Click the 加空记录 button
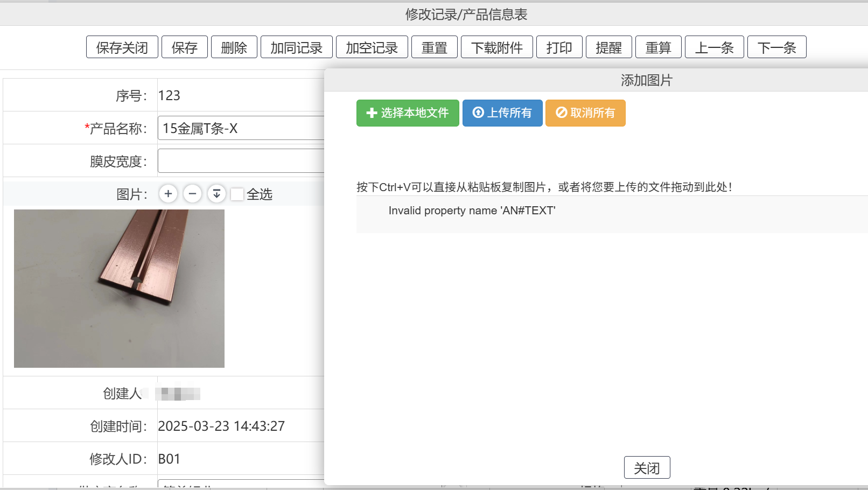Viewport: 868px width, 490px height. (372, 47)
